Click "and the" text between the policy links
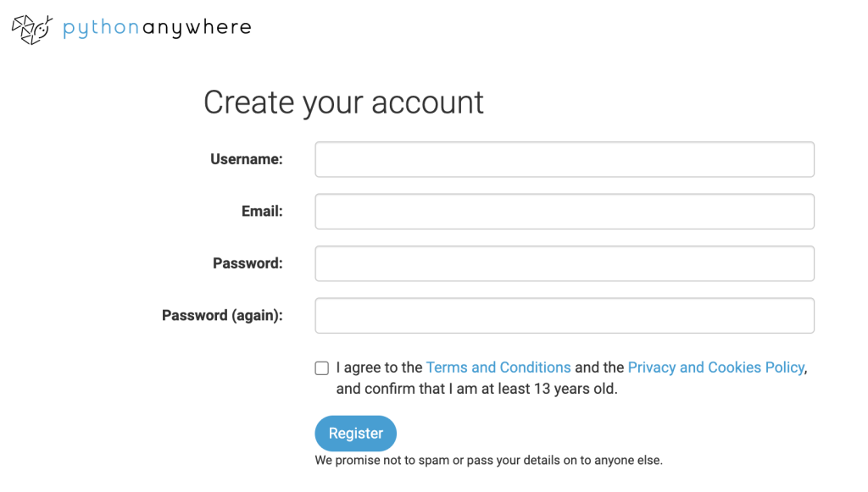Viewport: 868px width, 492px height. point(599,368)
